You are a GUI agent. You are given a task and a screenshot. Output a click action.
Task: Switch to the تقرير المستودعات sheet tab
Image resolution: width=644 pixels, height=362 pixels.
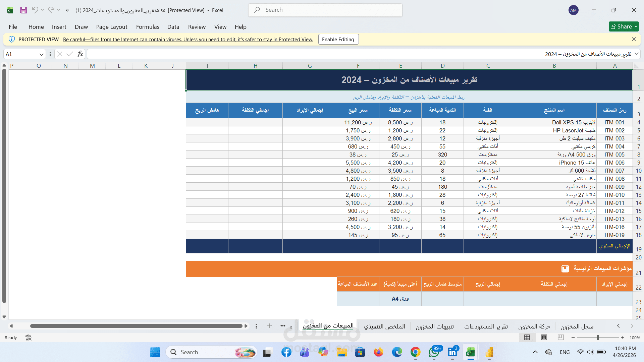tap(486, 326)
